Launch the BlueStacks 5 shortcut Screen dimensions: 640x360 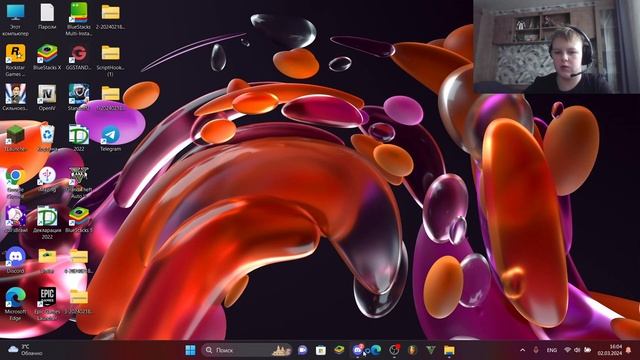click(x=78, y=220)
